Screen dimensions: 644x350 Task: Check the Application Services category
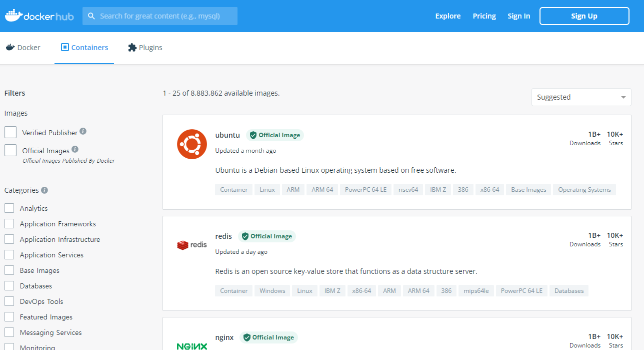pos(9,255)
